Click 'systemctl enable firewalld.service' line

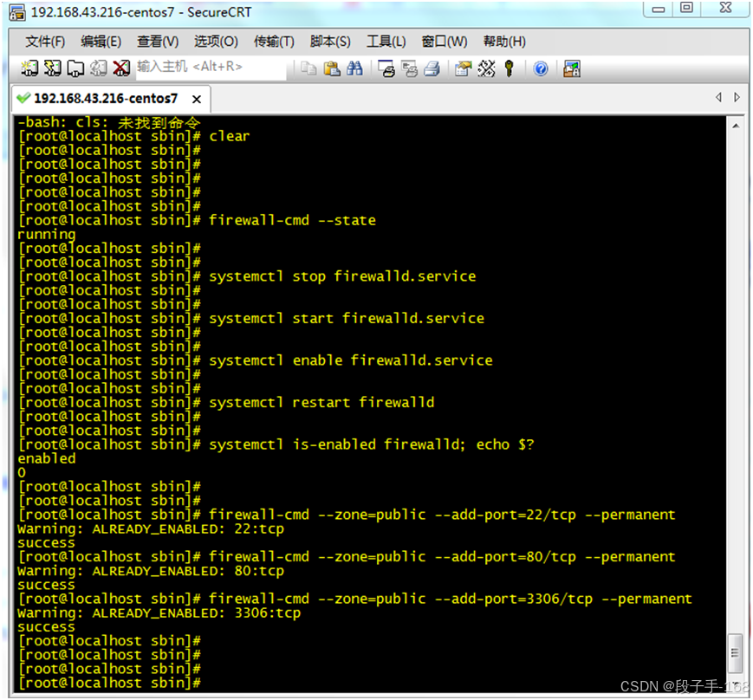coord(351,360)
